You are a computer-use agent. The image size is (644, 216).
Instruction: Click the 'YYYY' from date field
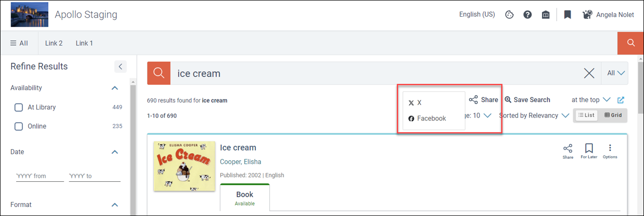40,176
